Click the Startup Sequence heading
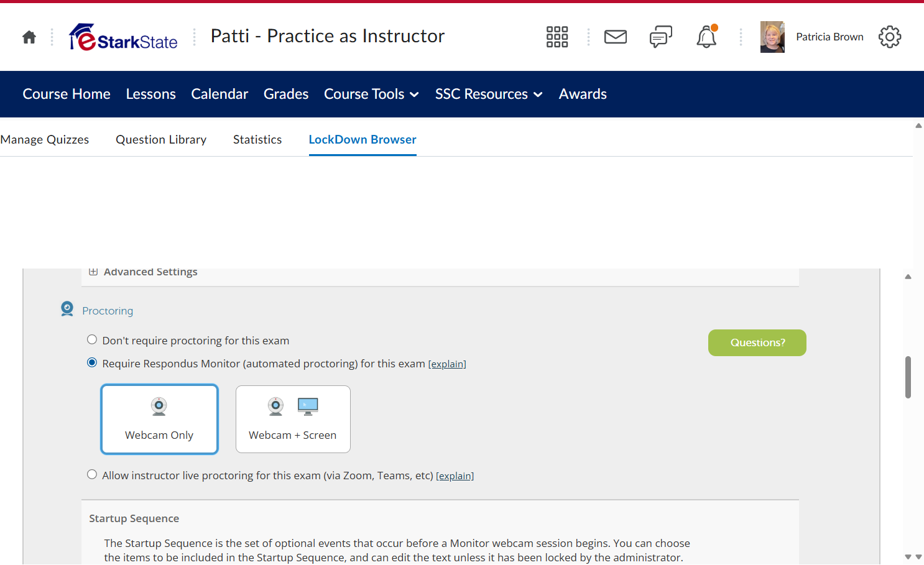This screenshot has width=924, height=565. 134,518
